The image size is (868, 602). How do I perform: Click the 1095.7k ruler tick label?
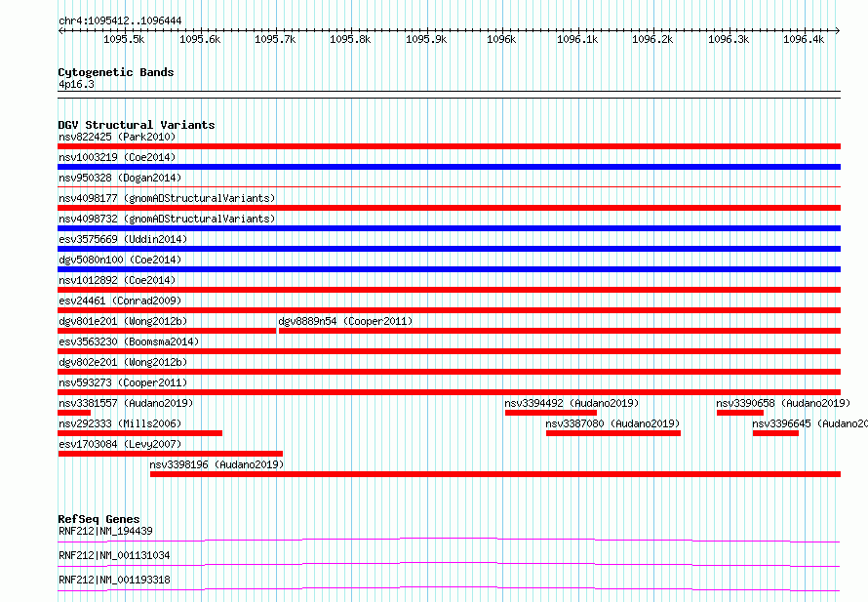pos(275,39)
